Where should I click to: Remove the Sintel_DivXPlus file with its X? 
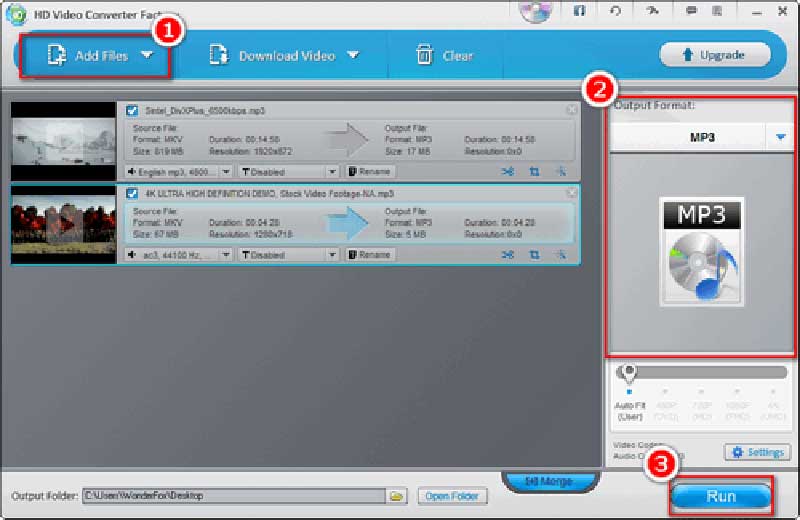[571, 109]
